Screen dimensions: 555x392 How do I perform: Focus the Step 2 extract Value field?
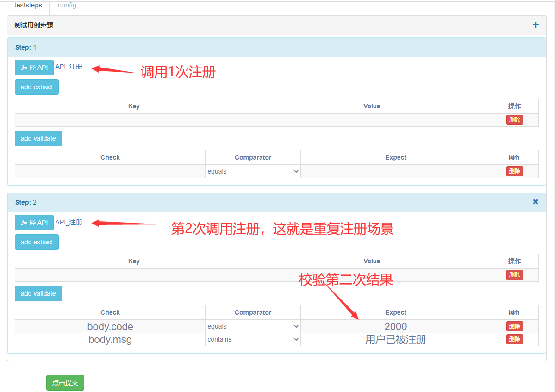(372, 275)
